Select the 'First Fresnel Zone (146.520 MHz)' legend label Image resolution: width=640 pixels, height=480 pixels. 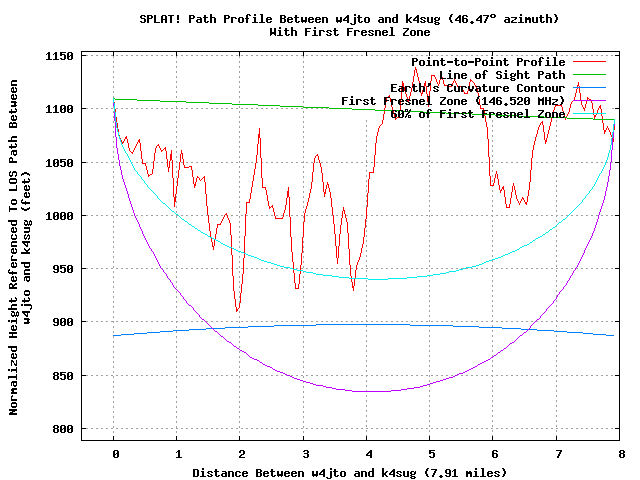pos(453,101)
